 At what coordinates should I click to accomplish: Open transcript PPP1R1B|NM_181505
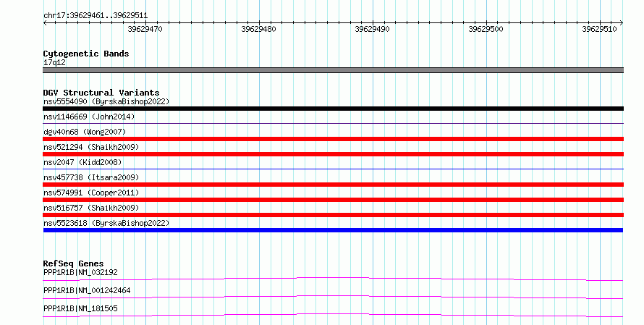(x=80, y=308)
